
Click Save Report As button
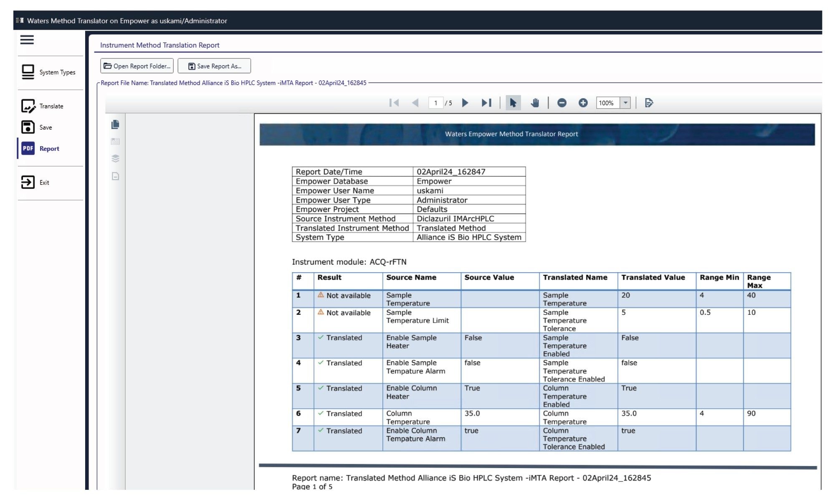214,66
